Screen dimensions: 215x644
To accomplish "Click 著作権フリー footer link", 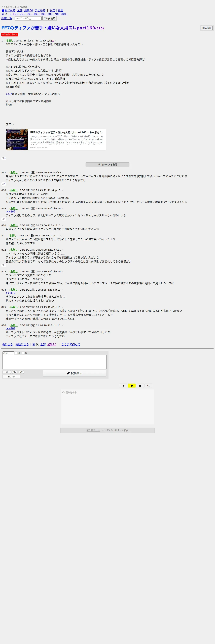I will (x=93, y=431).
